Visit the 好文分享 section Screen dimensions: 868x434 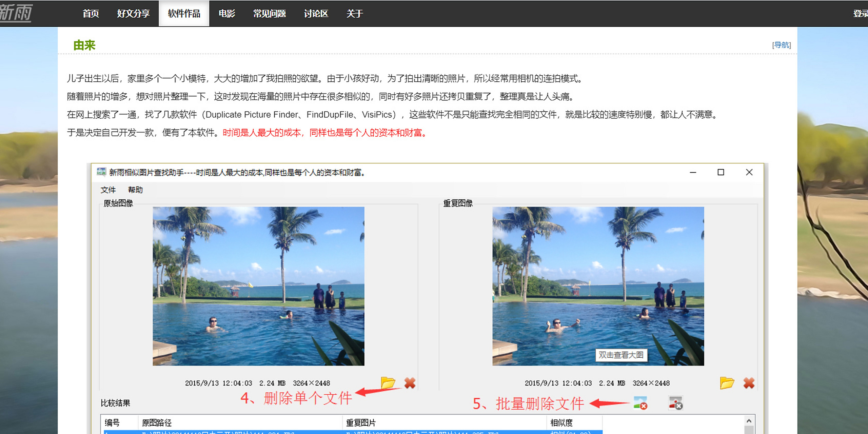point(133,13)
